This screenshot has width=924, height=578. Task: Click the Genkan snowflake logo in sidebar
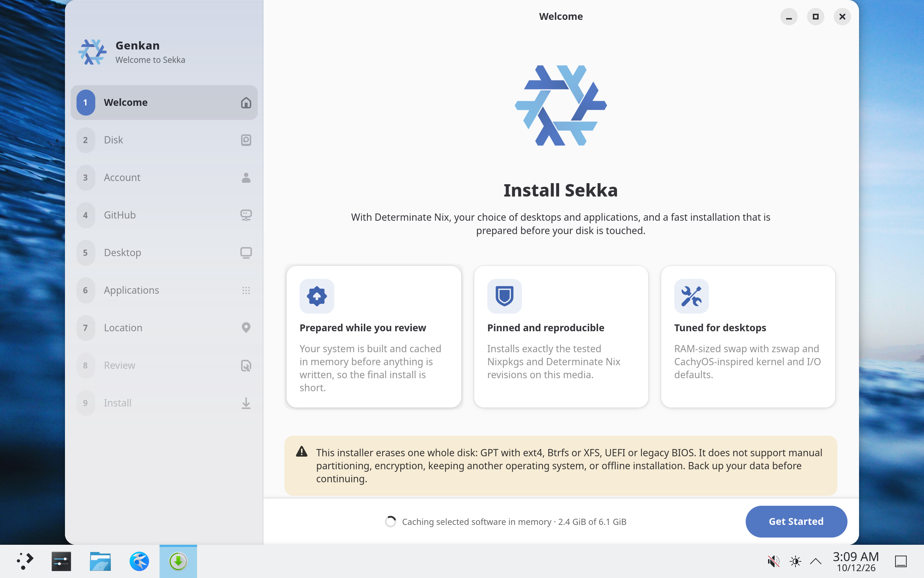click(92, 52)
